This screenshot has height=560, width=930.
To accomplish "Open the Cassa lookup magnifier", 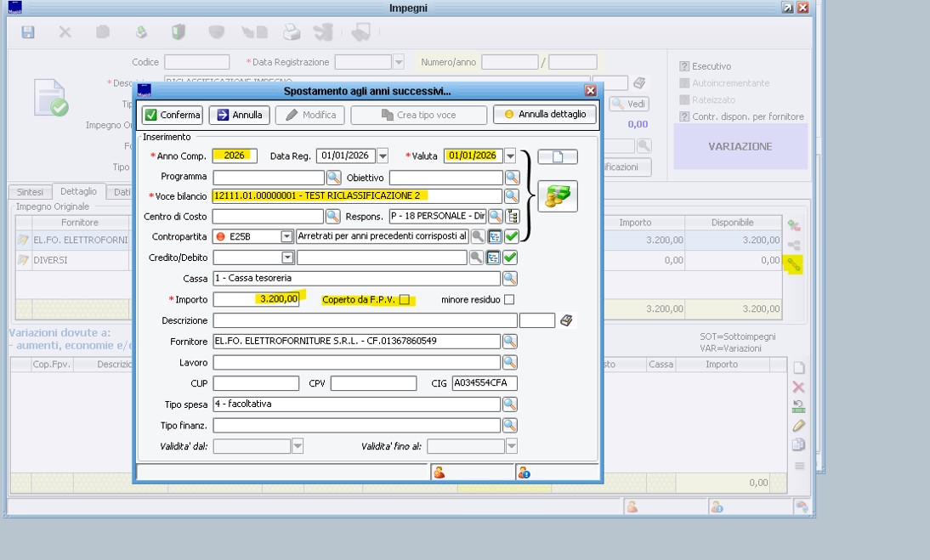I will tap(510, 278).
